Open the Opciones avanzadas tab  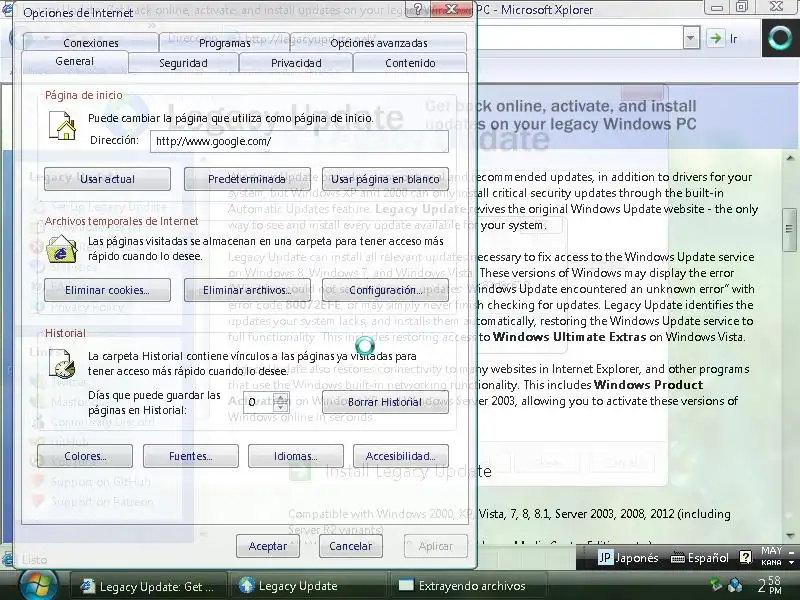(x=379, y=43)
